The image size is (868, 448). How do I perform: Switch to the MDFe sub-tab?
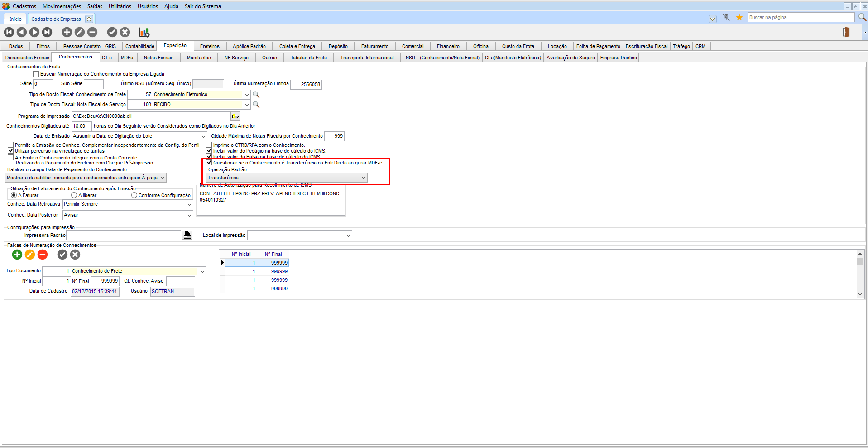tap(127, 58)
